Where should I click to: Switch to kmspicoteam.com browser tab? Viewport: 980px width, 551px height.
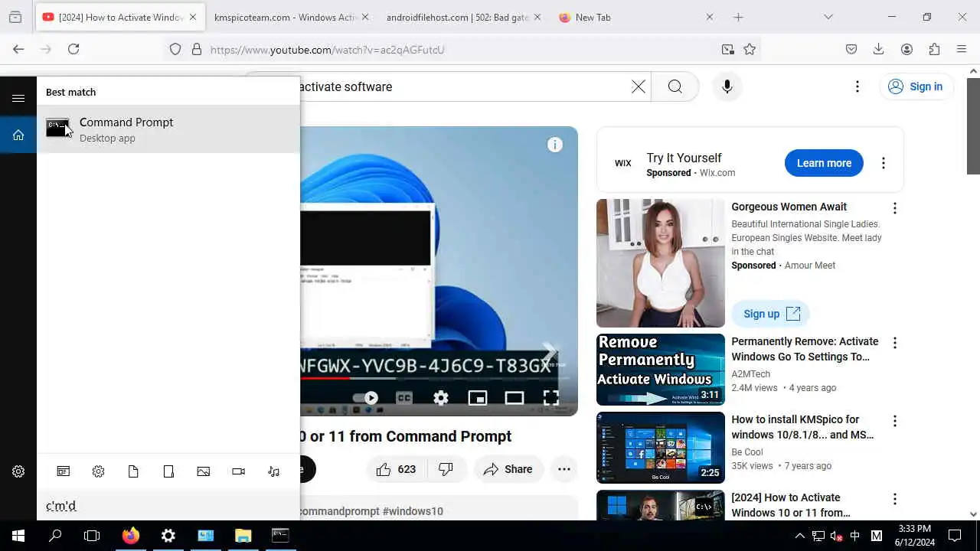[x=285, y=17]
